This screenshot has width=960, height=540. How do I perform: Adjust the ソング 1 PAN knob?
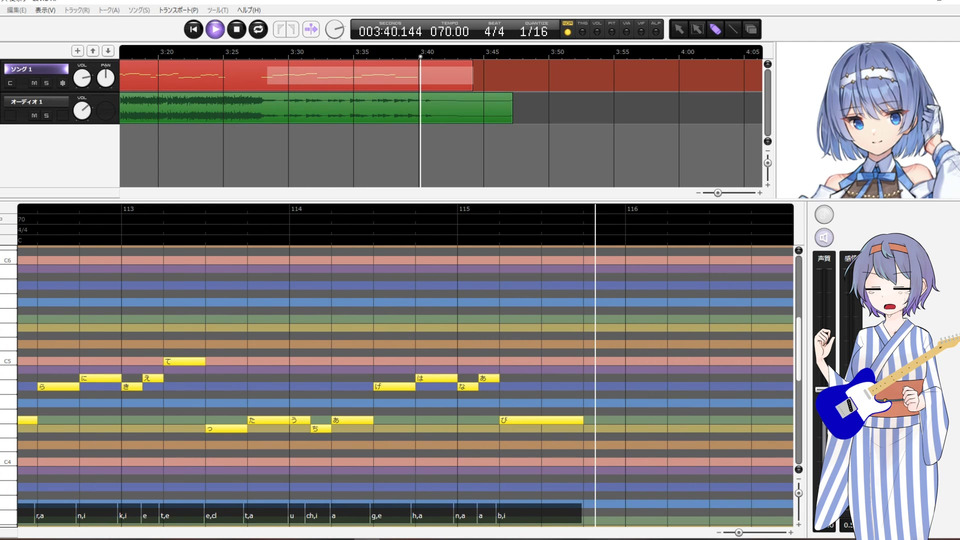(x=105, y=78)
